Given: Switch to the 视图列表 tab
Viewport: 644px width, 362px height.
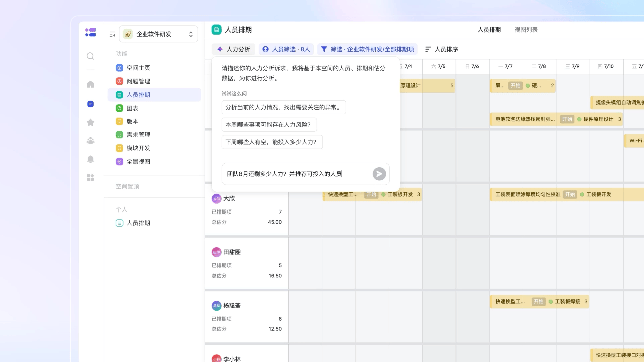Looking at the screenshot, I should tap(526, 30).
